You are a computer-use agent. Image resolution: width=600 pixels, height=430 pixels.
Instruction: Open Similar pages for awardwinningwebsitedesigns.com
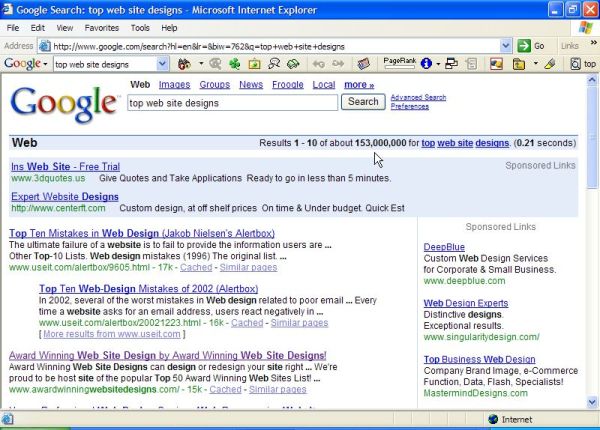pos(277,389)
